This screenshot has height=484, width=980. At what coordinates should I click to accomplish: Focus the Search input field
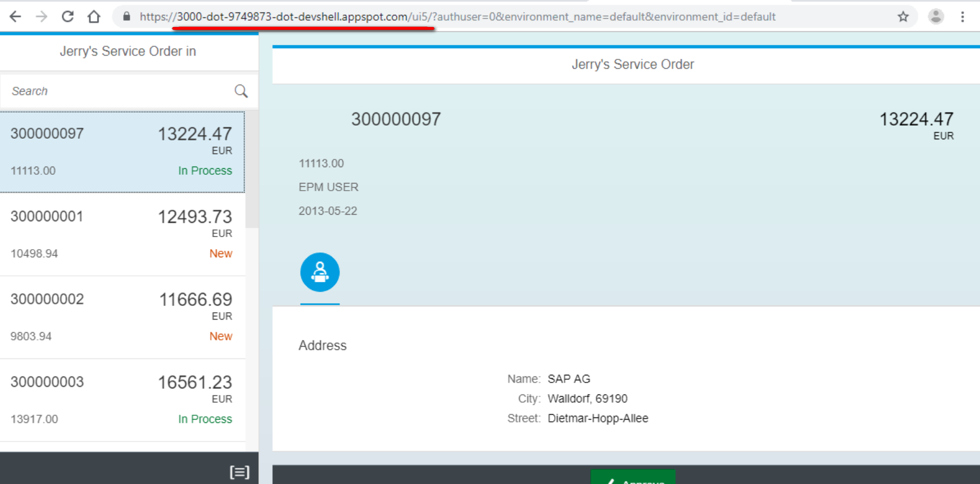coord(121,91)
